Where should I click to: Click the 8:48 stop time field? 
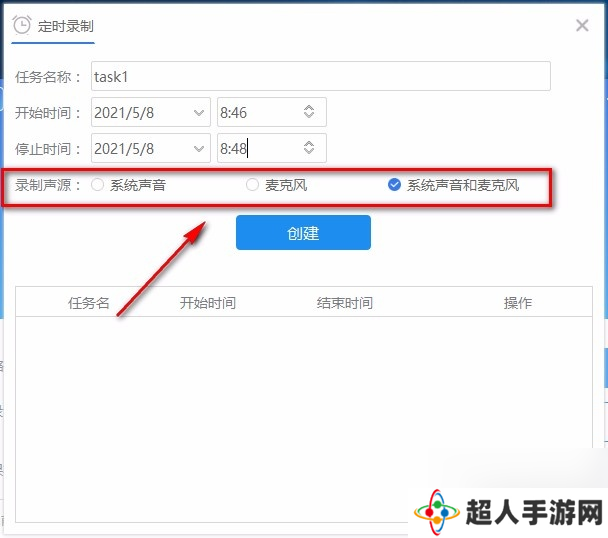pyautogui.click(x=272, y=148)
